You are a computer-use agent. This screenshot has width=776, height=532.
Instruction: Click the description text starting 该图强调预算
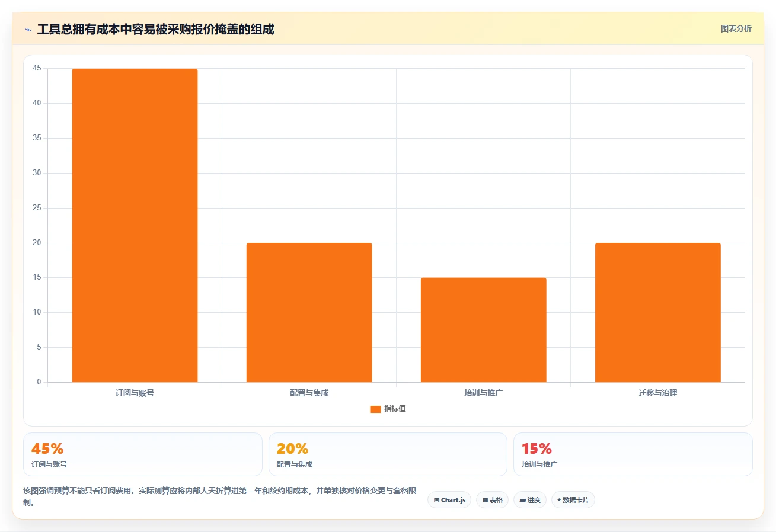click(220, 496)
